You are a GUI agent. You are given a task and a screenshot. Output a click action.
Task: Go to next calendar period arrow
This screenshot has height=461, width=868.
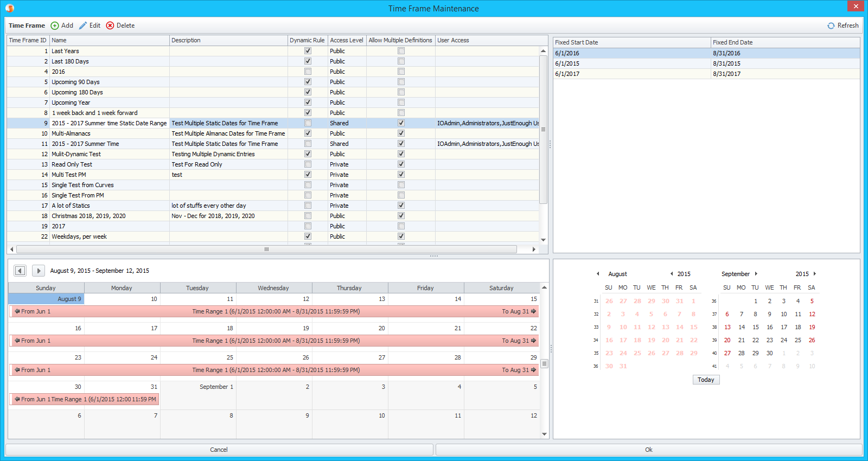click(x=39, y=271)
